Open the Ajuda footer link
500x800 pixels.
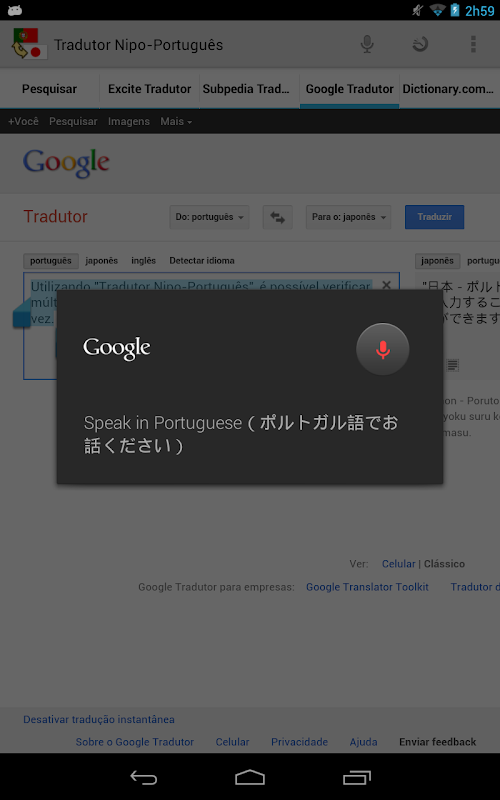tap(363, 742)
